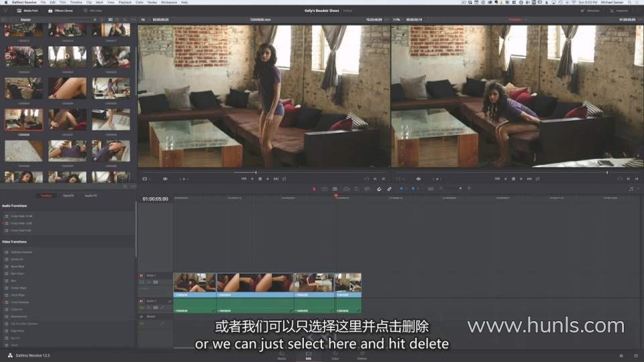Go to last frame in timeline viewer
Image resolution: width=644 pixels, height=362 pixels.
(529, 179)
